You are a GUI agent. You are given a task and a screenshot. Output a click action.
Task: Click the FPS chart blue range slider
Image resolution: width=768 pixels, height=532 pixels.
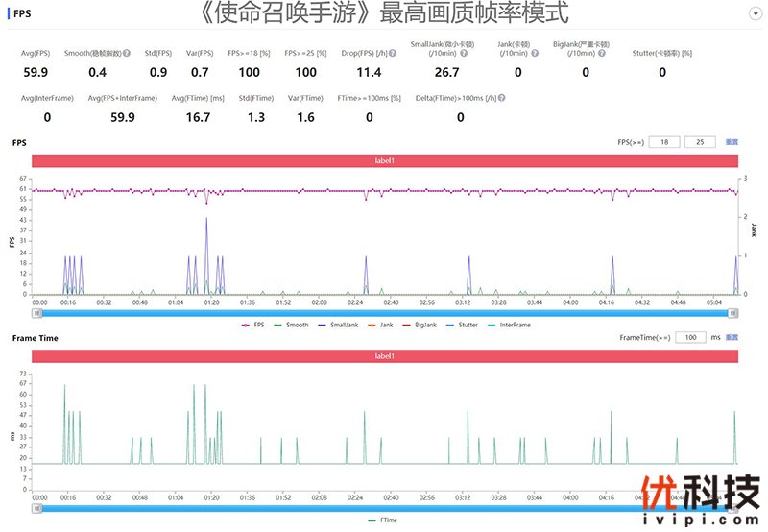tap(384, 312)
